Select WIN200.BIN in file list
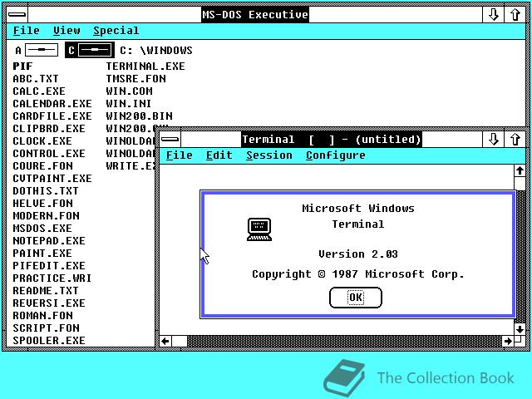This screenshot has height=399, width=532. tap(140, 116)
